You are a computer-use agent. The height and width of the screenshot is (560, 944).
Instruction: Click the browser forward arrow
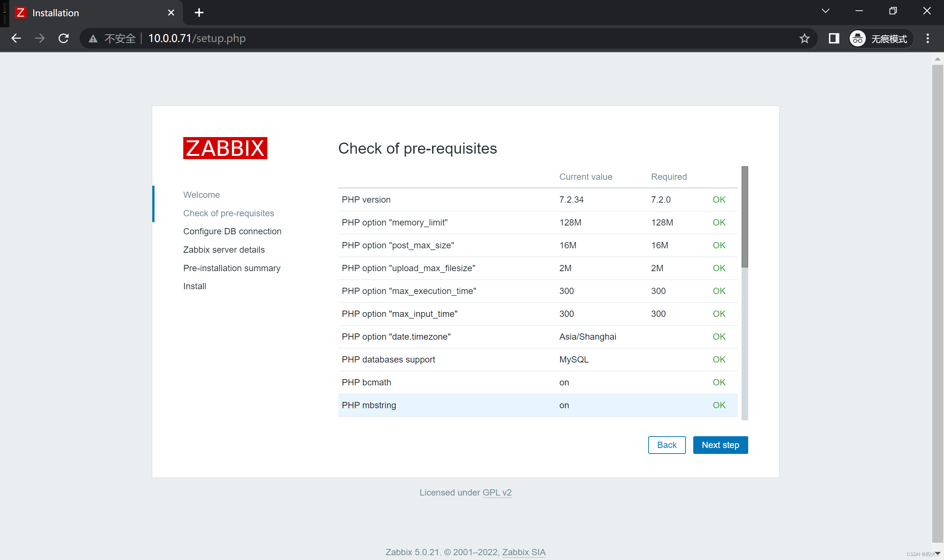(x=40, y=38)
